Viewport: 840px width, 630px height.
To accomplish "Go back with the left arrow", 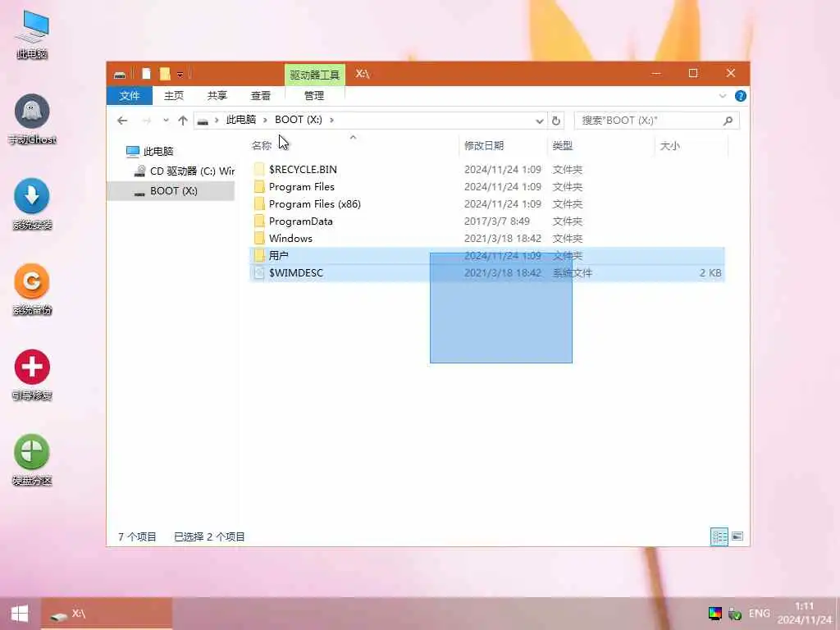I will [122, 121].
